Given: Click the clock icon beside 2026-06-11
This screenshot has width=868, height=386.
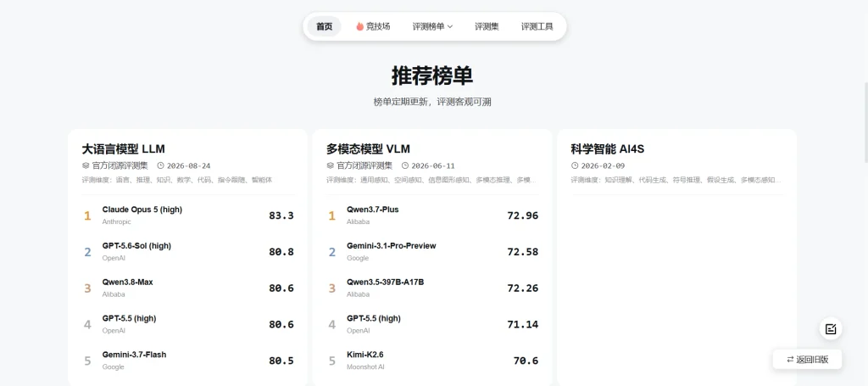Looking at the screenshot, I should [405, 165].
